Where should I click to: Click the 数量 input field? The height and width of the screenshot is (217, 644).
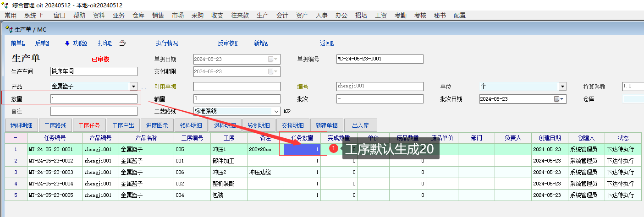(x=94, y=99)
